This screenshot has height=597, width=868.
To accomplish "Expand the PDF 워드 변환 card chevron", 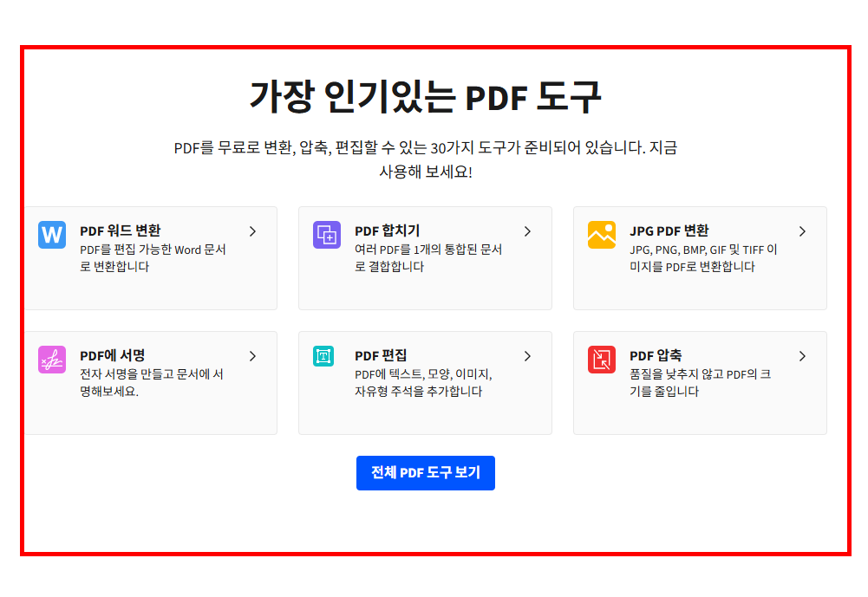I will point(252,231).
